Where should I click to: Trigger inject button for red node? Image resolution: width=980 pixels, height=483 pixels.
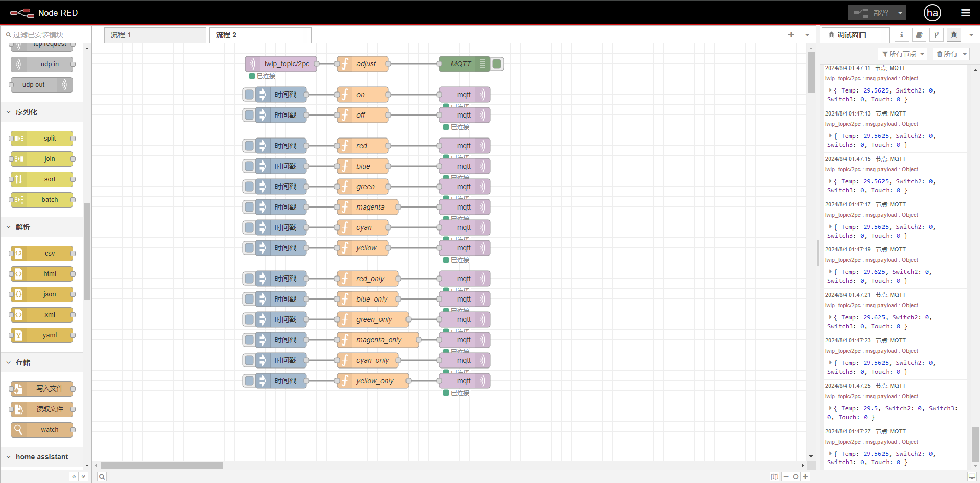(x=249, y=146)
